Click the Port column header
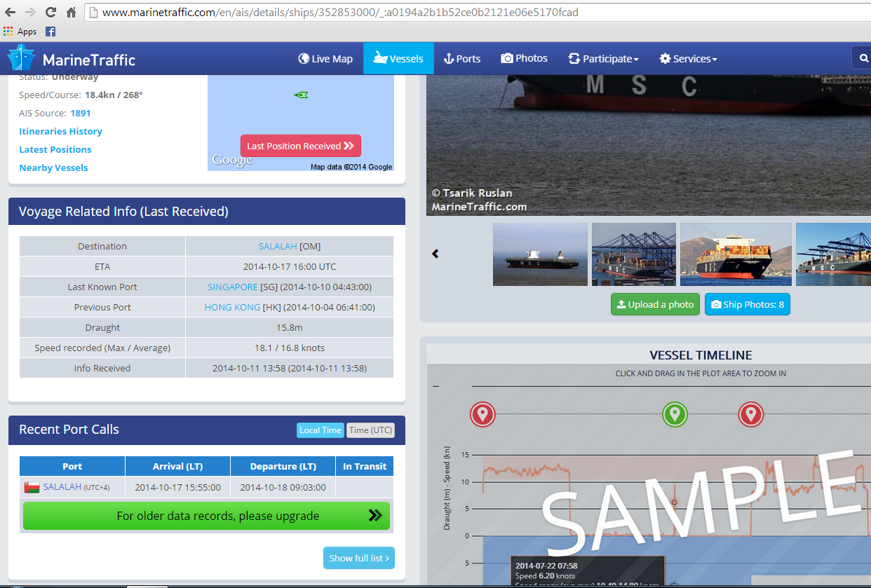 (x=72, y=466)
